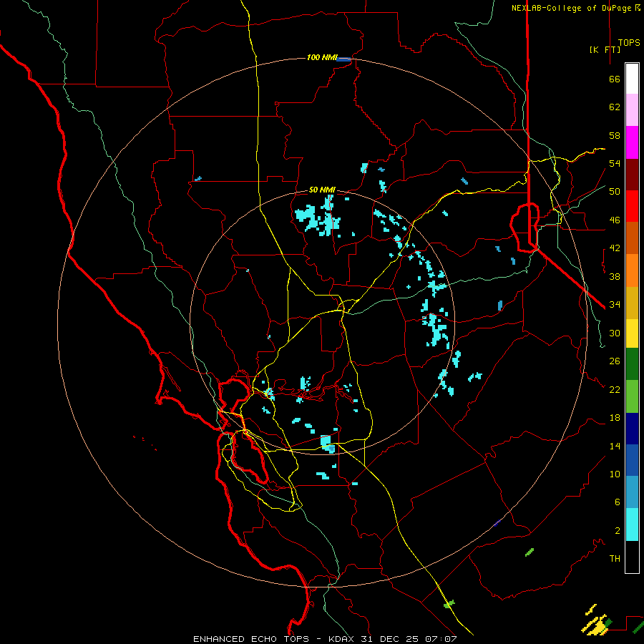Click the '[K FT]' units label

click(605, 49)
